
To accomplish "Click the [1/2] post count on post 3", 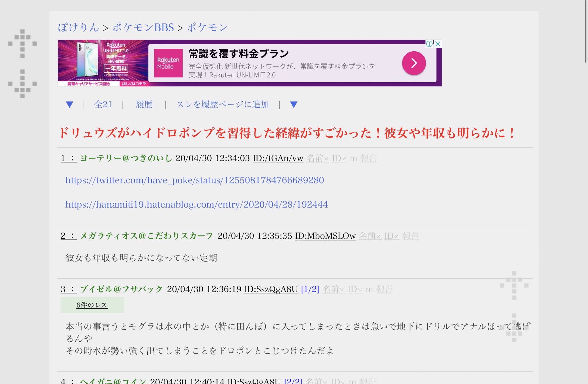I will tap(310, 289).
